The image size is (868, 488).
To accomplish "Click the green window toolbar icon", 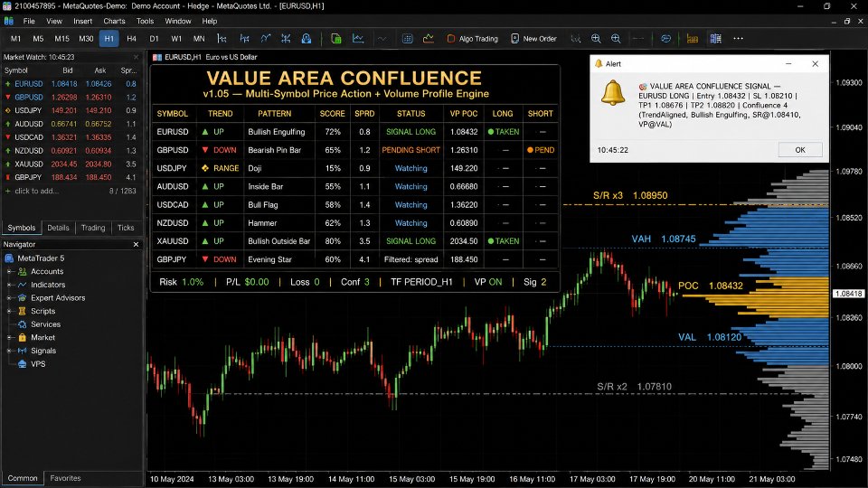I will tap(336, 39).
